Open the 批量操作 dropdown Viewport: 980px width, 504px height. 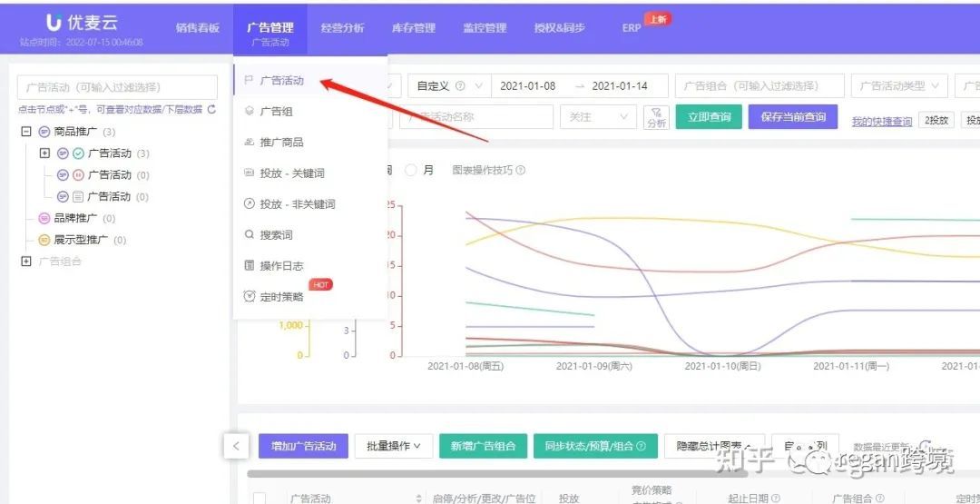point(394,447)
